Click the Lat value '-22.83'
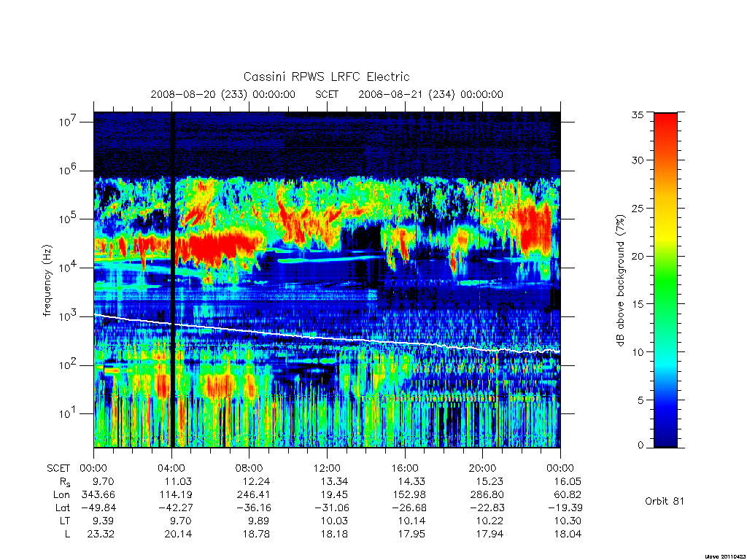This screenshot has width=747, height=560. 487,508
